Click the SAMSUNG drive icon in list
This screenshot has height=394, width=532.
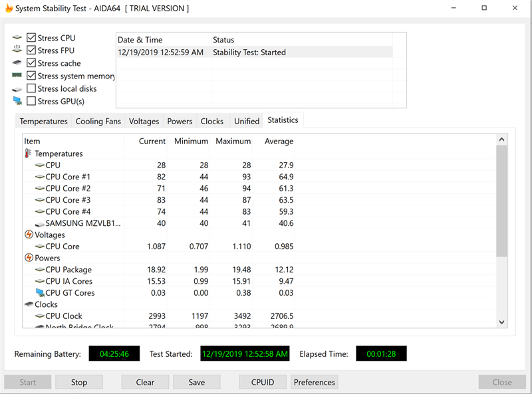click(x=39, y=223)
